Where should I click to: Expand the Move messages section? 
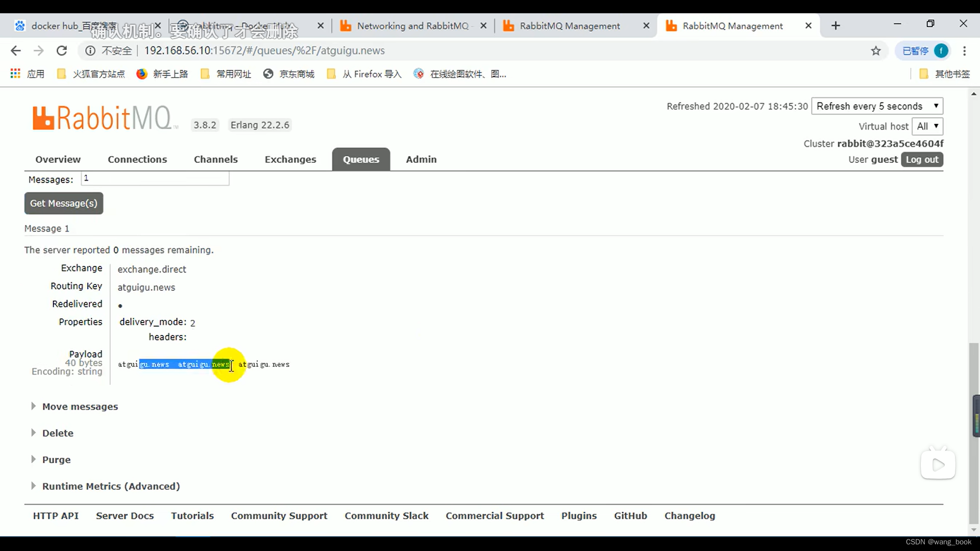(75, 407)
